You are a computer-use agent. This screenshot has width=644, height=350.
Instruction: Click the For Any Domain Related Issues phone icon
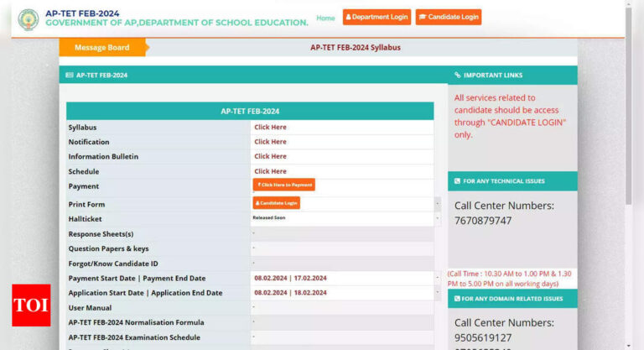(457, 299)
